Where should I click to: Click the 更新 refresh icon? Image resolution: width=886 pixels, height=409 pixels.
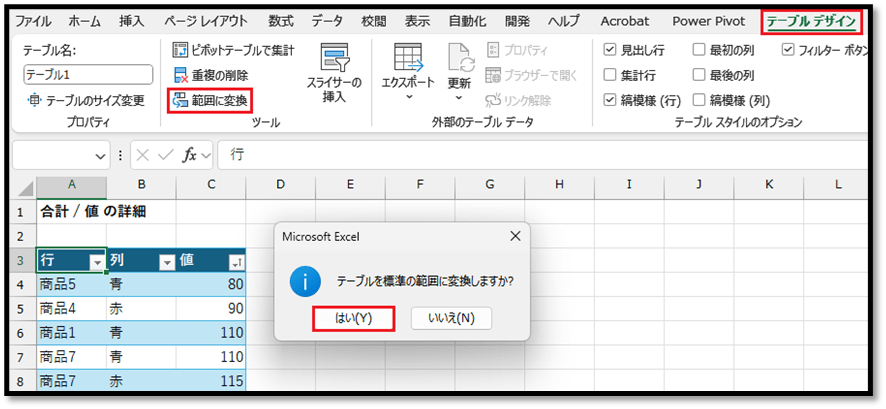point(459,60)
